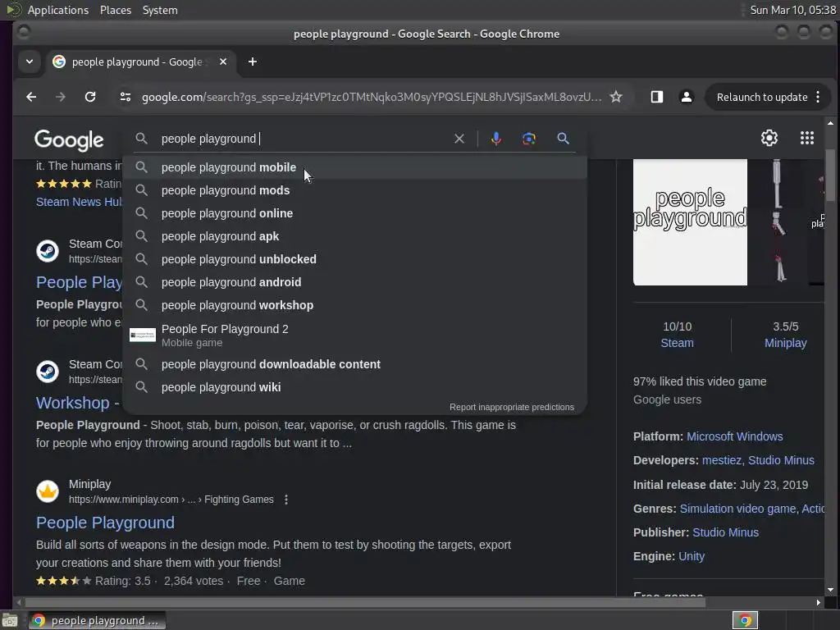Open the Google apps grid
840x630 pixels.
coord(807,138)
